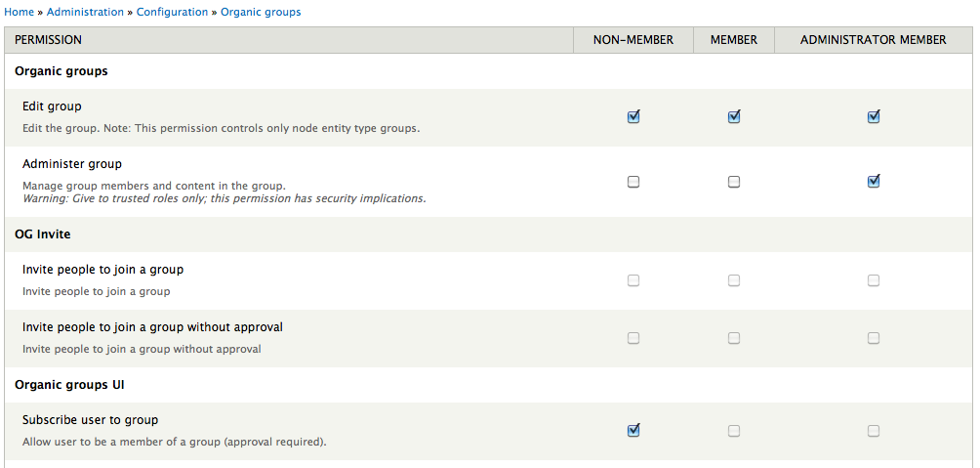Check Invite without approval for Administrator member
Viewport: 980px width, 468px height.
click(x=874, y=338)
